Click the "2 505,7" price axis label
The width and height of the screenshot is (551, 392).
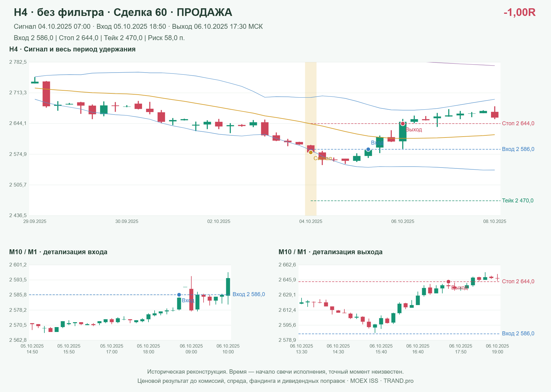[18, 185]
